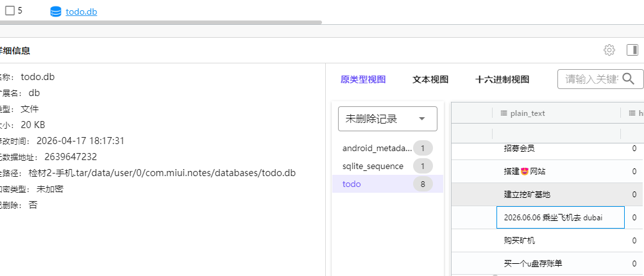Click the horizontal scrollbar under the file list
The image size is (644, 276).
(160, 22)
